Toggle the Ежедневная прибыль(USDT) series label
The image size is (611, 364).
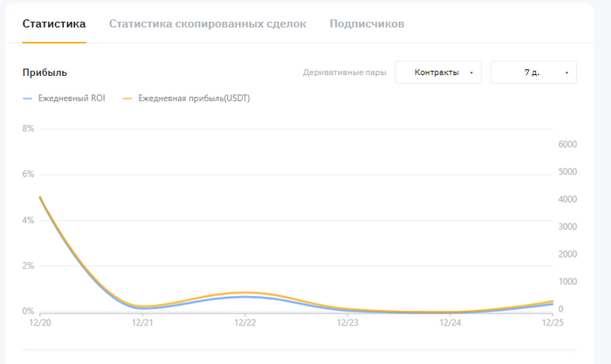[x=194, y=99]
